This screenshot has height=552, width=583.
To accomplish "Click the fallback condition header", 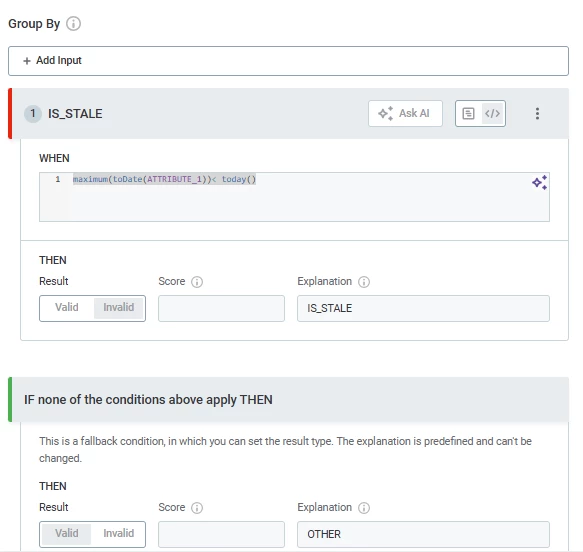I will coord(288,399).
